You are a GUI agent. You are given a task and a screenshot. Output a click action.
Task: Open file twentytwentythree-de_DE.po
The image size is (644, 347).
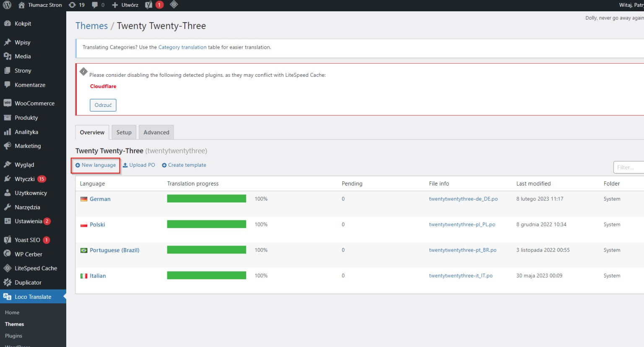pos(463,199)
